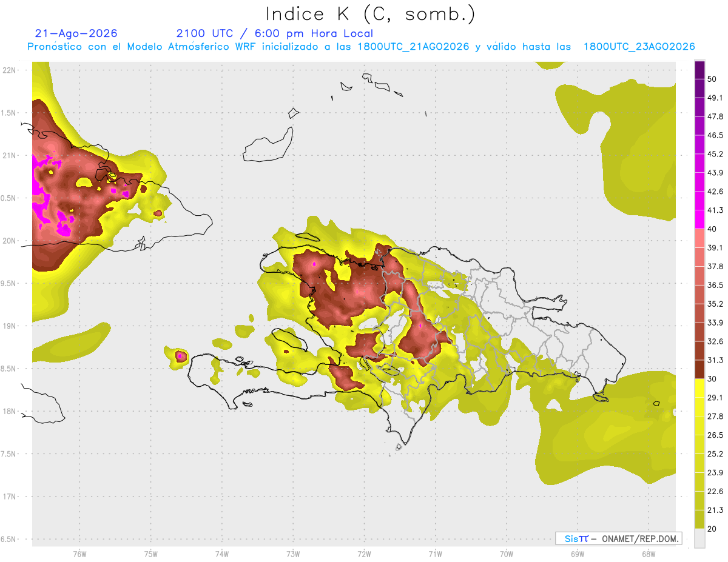Click the latitude label '18N'
This screenshot has width=728, height=562.
pyautogui.click(x=8, y=411)
